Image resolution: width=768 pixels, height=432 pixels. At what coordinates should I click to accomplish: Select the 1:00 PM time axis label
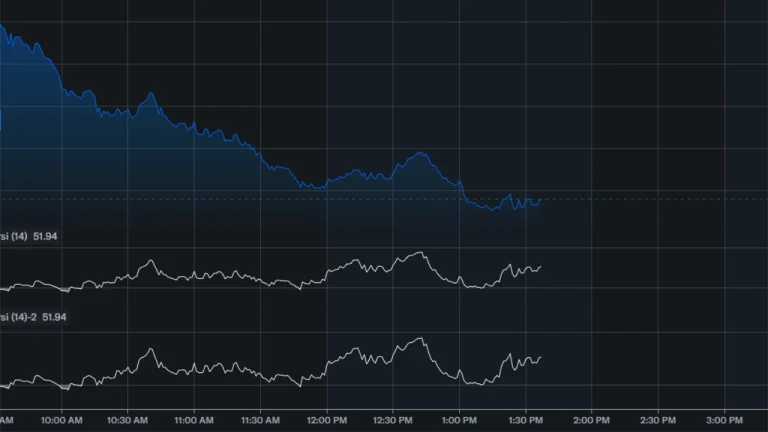(x=458, y=419)
